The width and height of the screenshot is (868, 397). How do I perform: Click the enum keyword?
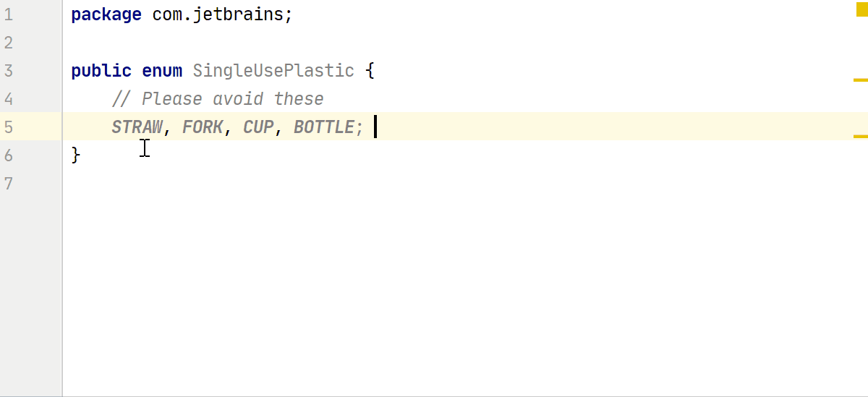click(x=162, y=71)
